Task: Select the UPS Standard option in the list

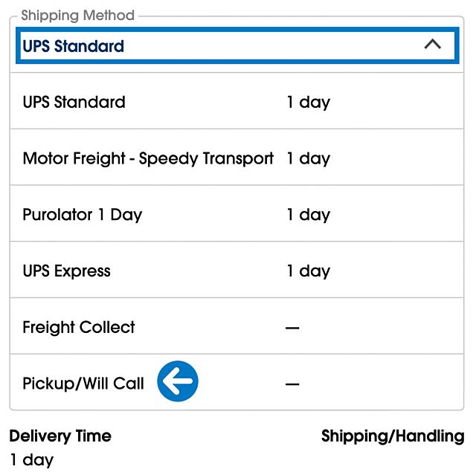Action: click(74, 103)
